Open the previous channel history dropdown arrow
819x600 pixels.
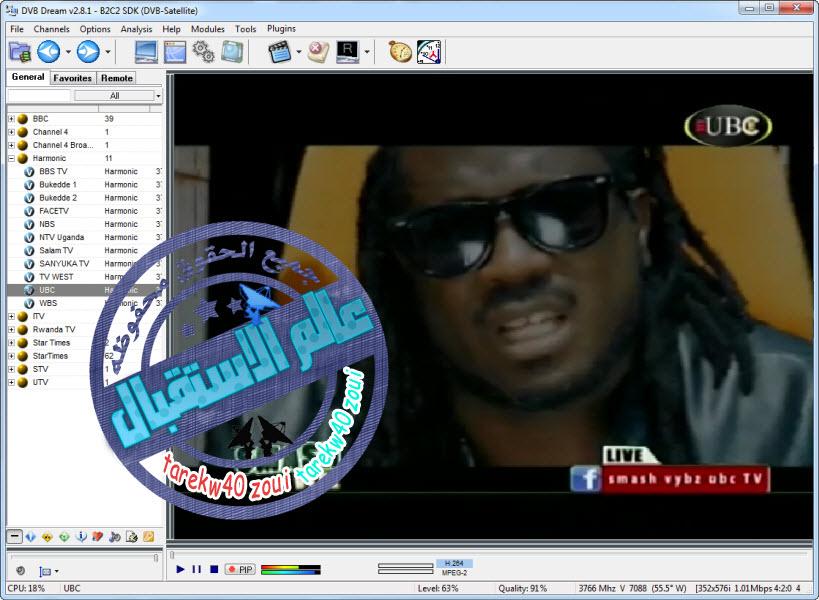pos(68,52)
